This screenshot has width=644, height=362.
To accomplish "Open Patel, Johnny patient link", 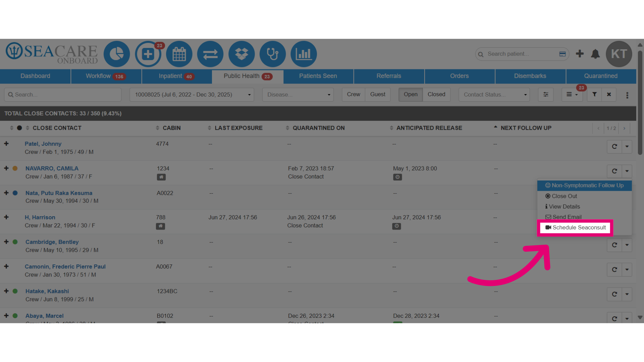I will [43, 144].
